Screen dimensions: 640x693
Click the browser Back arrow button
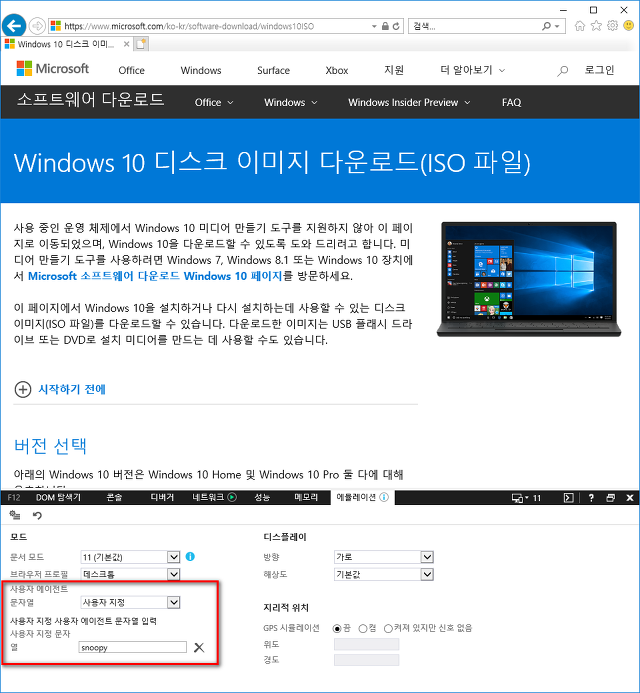click(14, 26)
